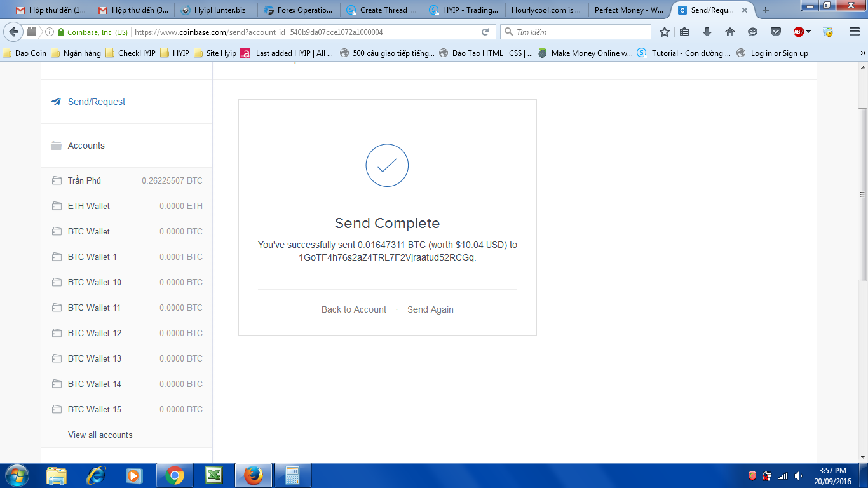Image resolution: width=868 pixels, height=488 pixels.
Task: Open the folder add-on icon beside Adblock Plus
Action: (828, 32)
